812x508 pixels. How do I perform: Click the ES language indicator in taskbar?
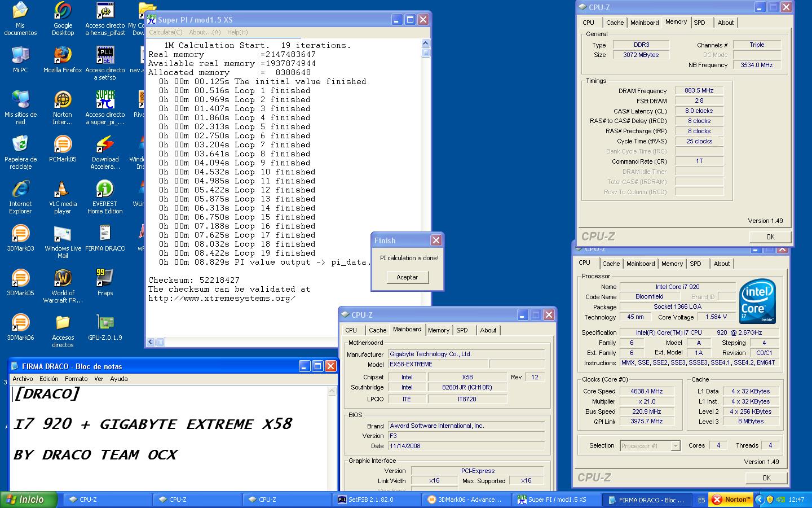(x=701, y=500)
